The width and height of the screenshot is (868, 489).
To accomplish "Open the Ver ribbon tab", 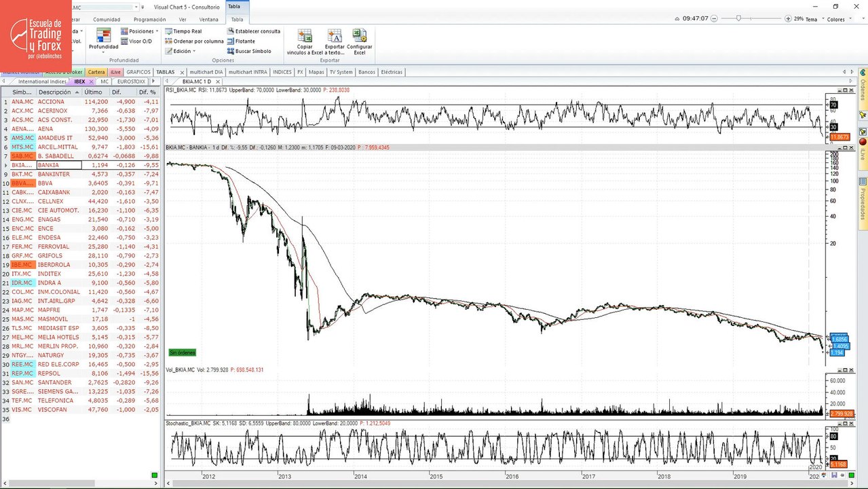I will point(183,19).
